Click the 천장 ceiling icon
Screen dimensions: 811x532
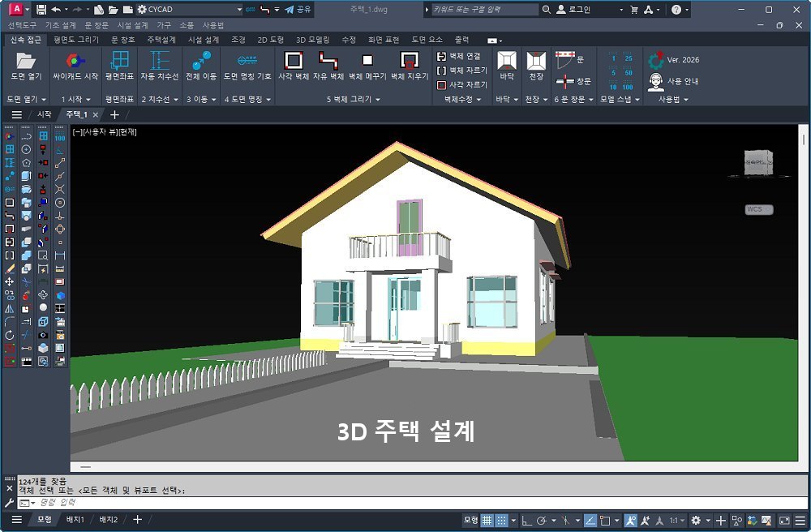(x=535, y=61)
